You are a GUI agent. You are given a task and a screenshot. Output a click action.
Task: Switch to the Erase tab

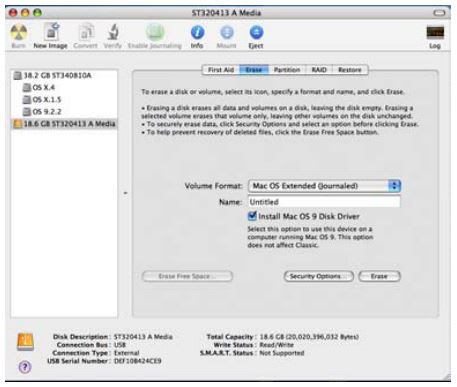[x=254, y=70]
